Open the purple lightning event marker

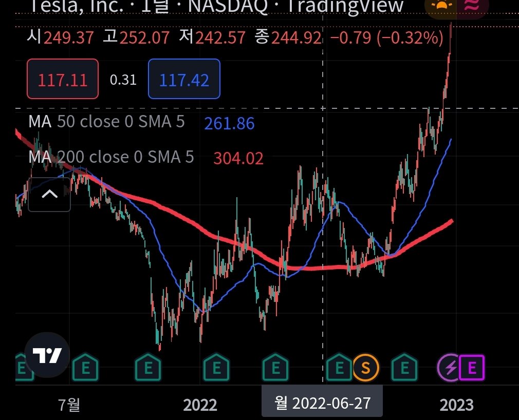(449, 368)
